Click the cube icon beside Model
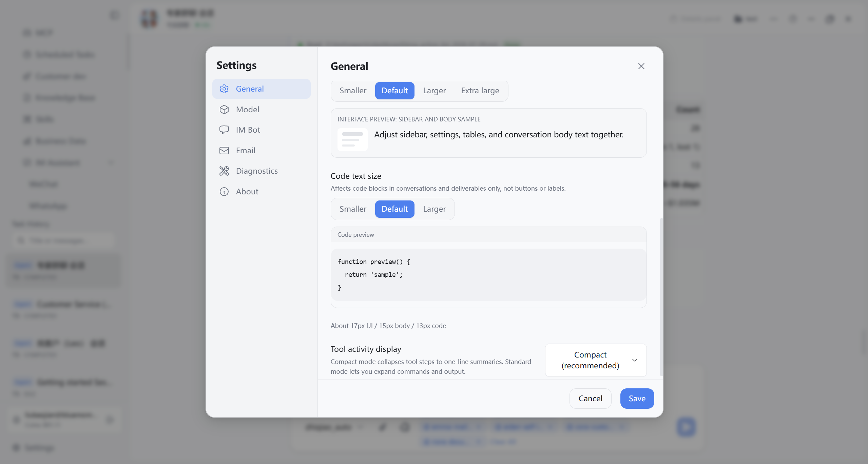 (x=224, y=110)
